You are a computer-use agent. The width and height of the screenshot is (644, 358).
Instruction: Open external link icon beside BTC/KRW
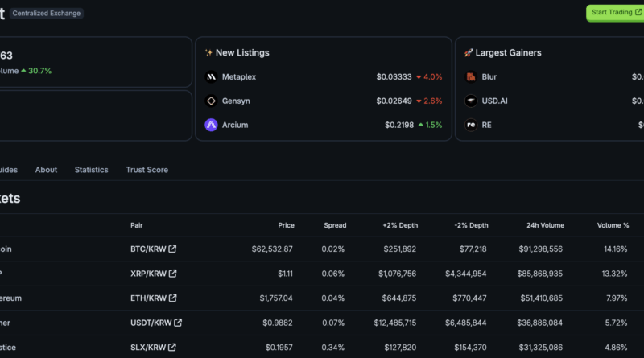(x=172, y=249)
